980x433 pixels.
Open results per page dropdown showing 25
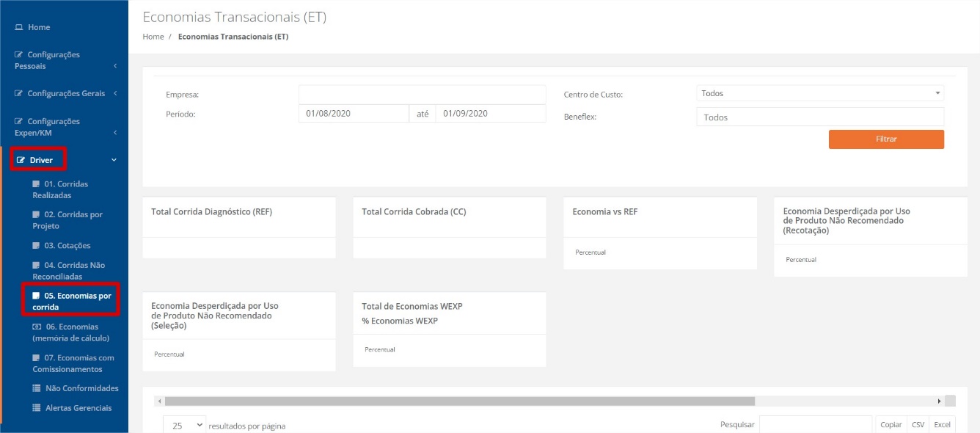click(x=184, y=425)
